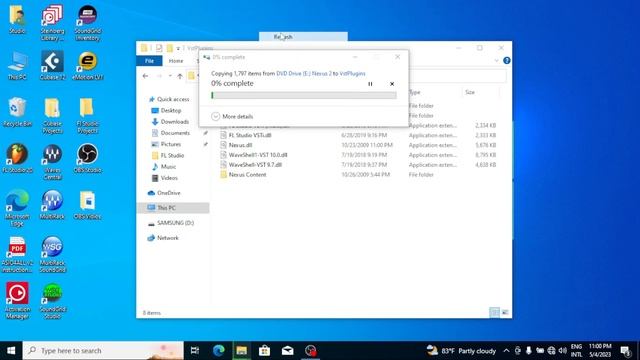
Task: Open eMotion LV1 desktop shortcut
Action: (x=87, y=65)
